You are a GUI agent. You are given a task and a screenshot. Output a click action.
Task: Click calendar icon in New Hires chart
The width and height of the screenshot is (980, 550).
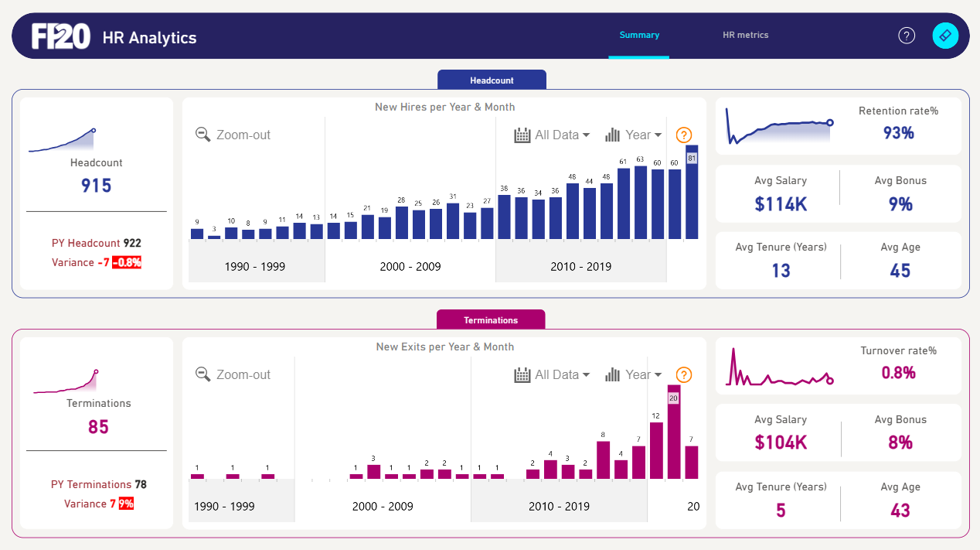[522, 135]
